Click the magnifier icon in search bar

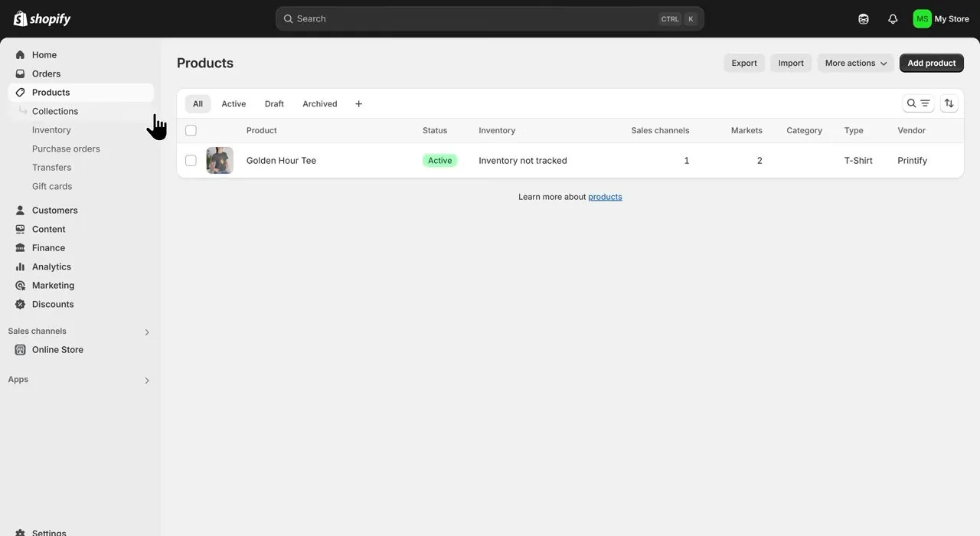[288, 19]
